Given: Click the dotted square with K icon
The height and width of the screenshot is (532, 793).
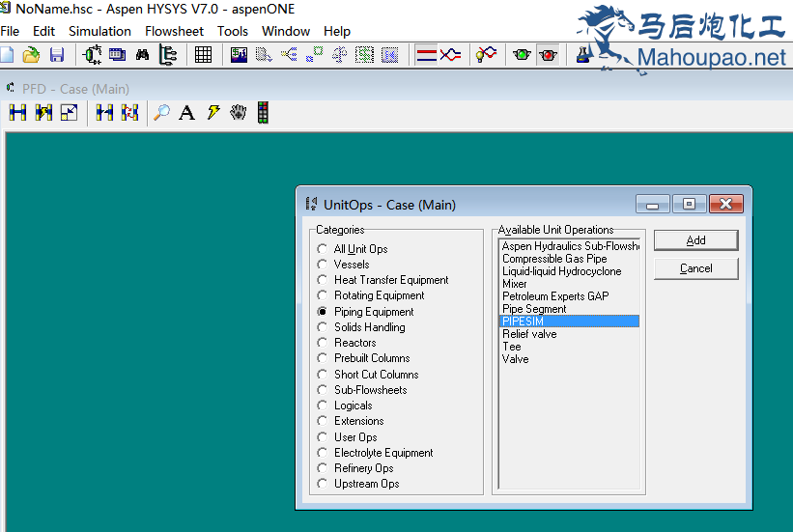Looking at the screenshot, I should [x=389, y=54].
